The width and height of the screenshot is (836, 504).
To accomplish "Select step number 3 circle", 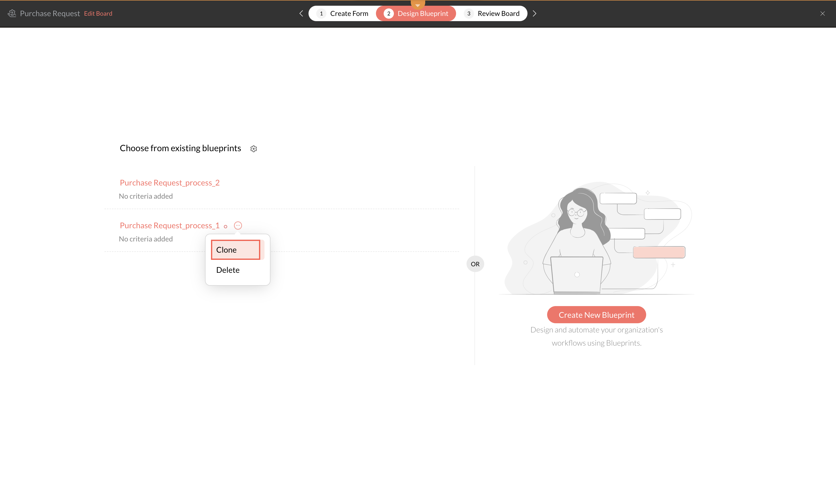I will (x=469, y=14).
